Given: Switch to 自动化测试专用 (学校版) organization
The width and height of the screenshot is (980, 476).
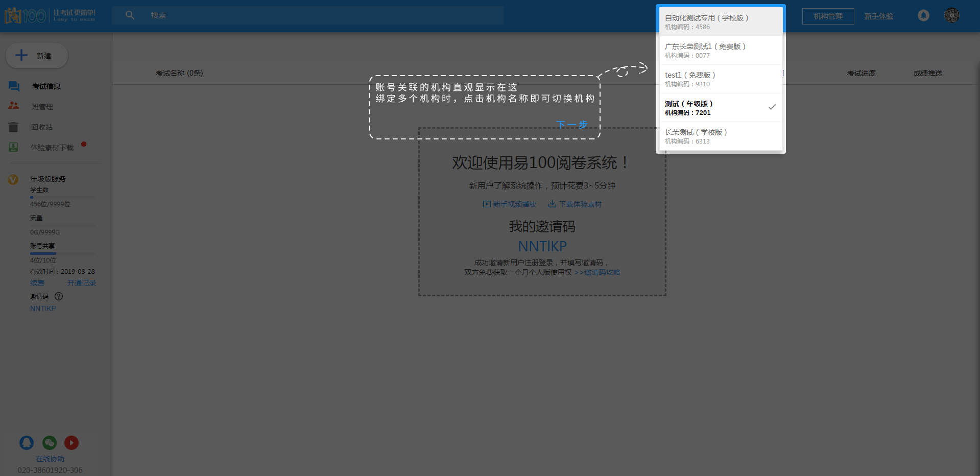Looking at the screenshot, I should pyautogui.click(x=720, y=22).
